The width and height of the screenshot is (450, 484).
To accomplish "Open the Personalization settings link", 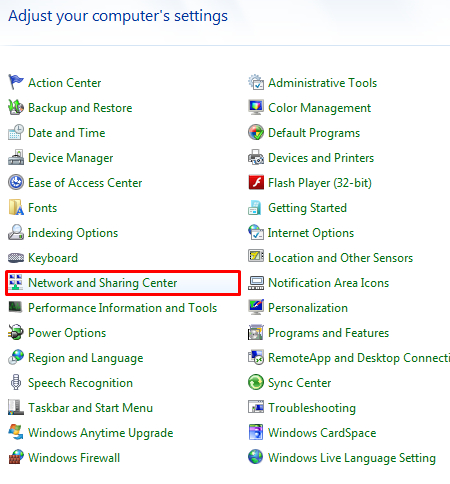I will [308, 308].
